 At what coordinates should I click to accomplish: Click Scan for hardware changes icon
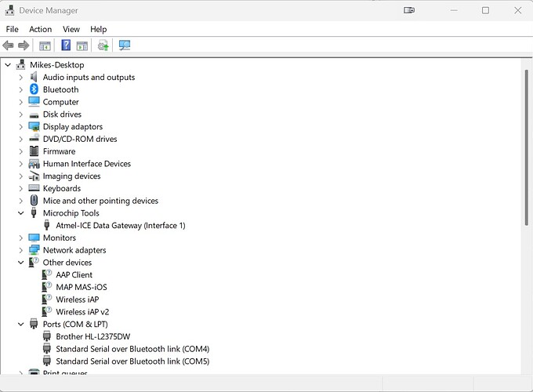[x=125, y=45]
